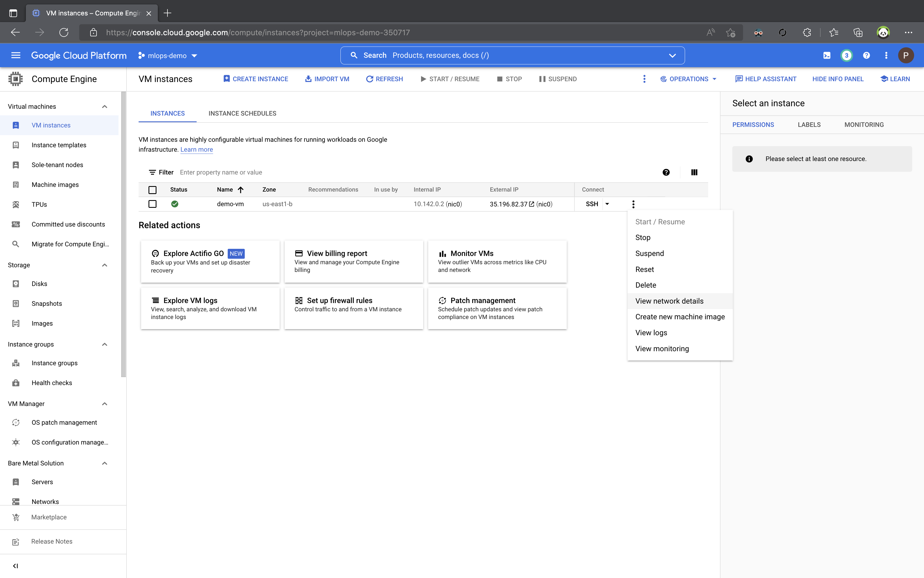This screenshot has height=578, width=924.
Task: Click the sidebar vertical scrollbar
Action: (123, 234)
